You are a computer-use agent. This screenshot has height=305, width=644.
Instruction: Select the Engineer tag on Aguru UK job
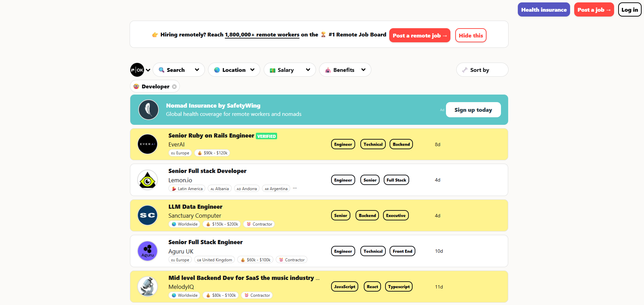tap(343, 251)
